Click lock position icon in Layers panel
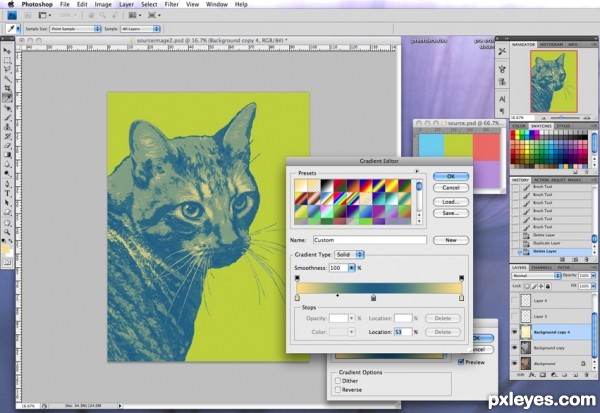 click(541, 286)
